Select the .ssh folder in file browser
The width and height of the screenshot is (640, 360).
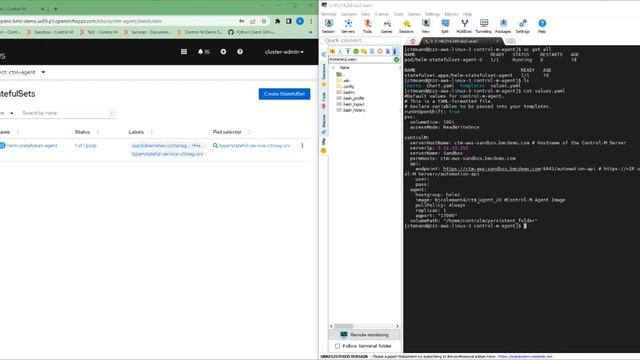[x=343, y=80]
